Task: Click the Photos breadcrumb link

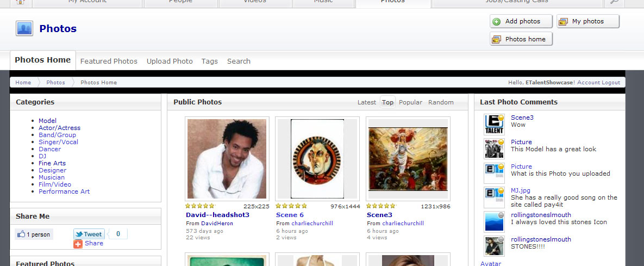Action: pyautogui.click(x=55, y=83)
